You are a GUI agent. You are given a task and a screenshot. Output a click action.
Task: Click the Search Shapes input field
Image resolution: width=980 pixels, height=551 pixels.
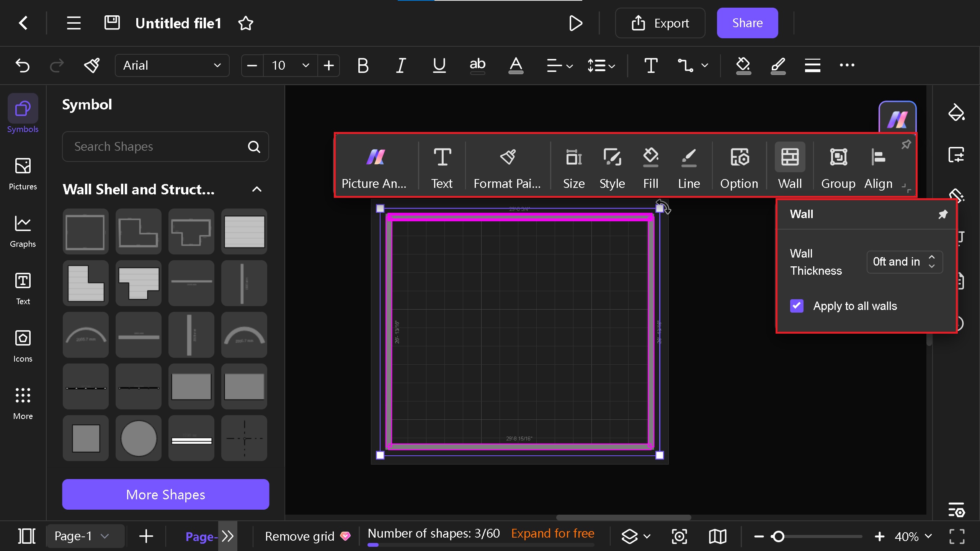(x=165, y=147)
